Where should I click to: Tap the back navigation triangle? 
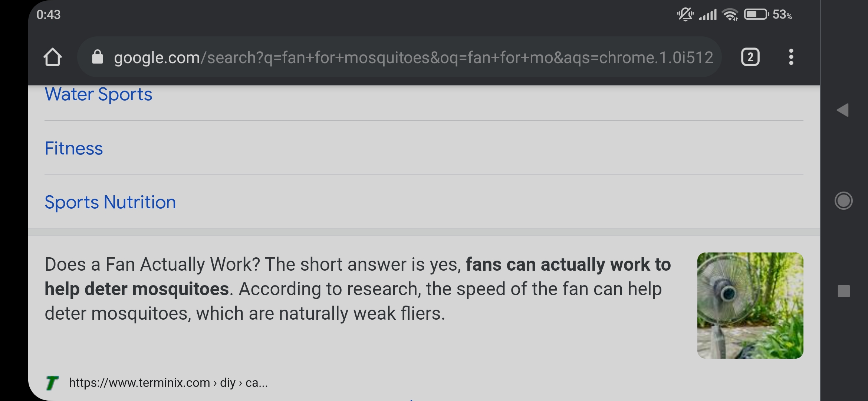pos(844,110)
